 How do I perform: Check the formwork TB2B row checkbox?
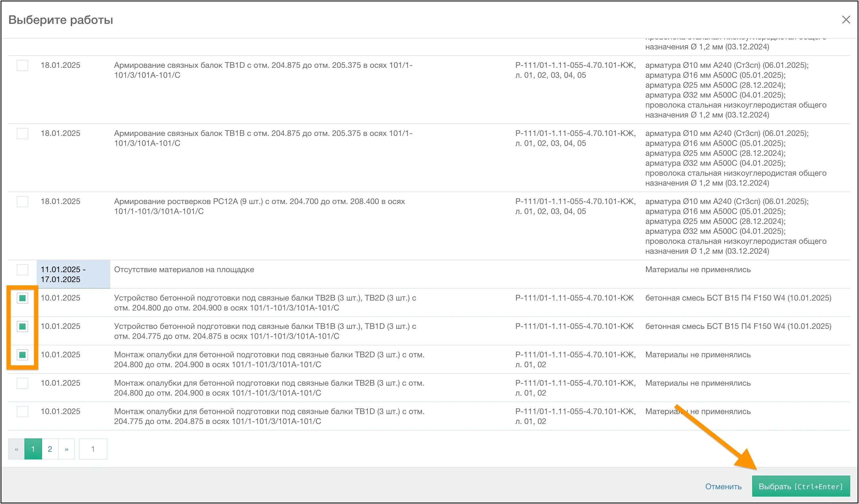pos(22,383)
